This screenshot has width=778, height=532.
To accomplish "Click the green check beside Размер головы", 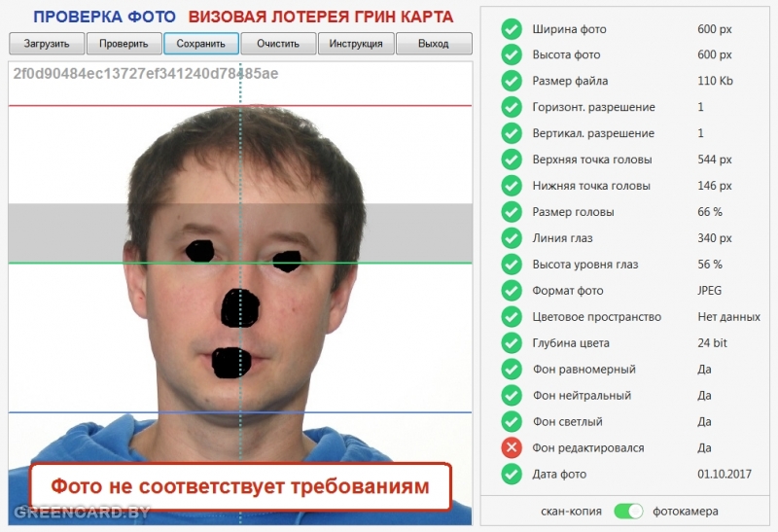I will click(x=512, y=212).
